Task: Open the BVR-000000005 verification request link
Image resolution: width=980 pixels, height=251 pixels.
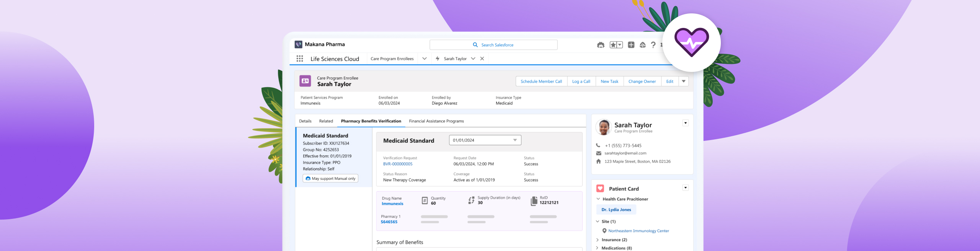Action: [x=398, y=164]
